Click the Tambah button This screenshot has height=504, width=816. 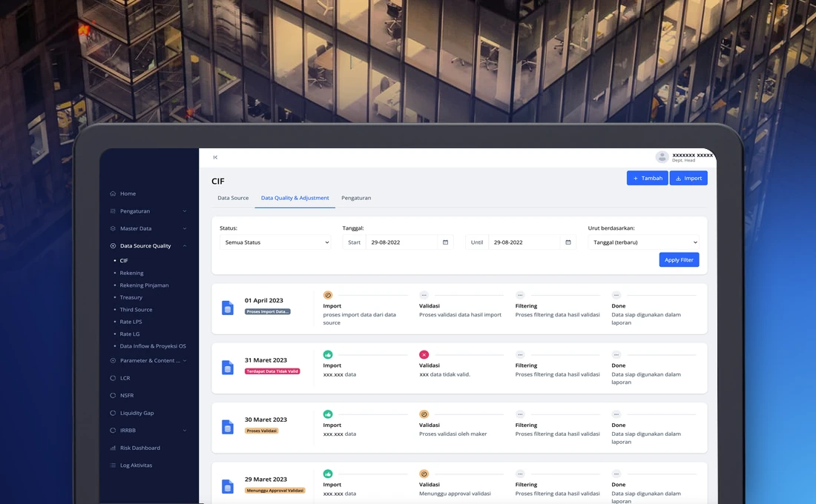click(x=648, y=178)
